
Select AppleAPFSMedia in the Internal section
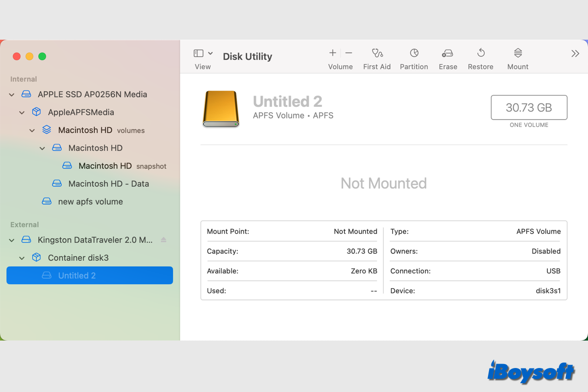tap(80, 112)
